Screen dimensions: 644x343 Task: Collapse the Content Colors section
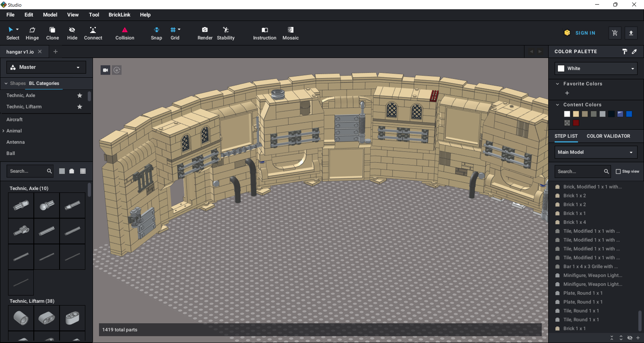pyautogui.click(x=557, y=104)
